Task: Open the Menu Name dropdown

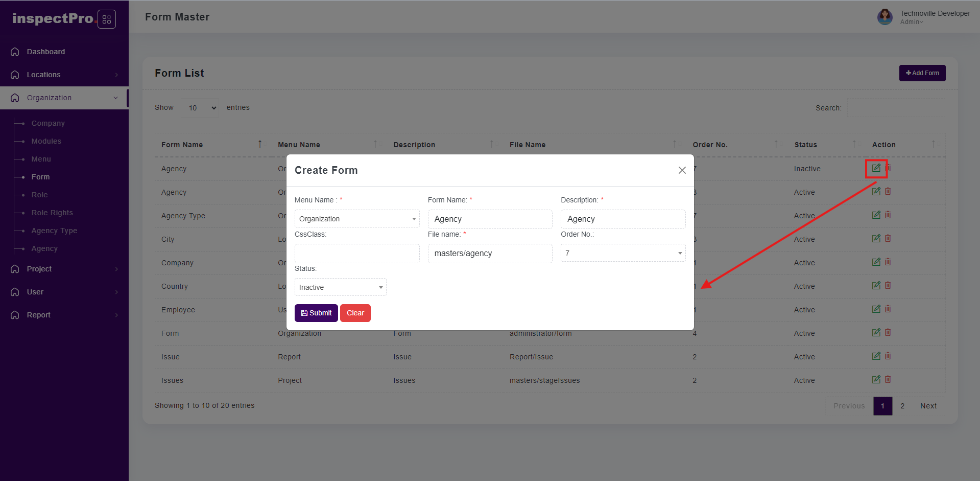Action: point(356,219)
